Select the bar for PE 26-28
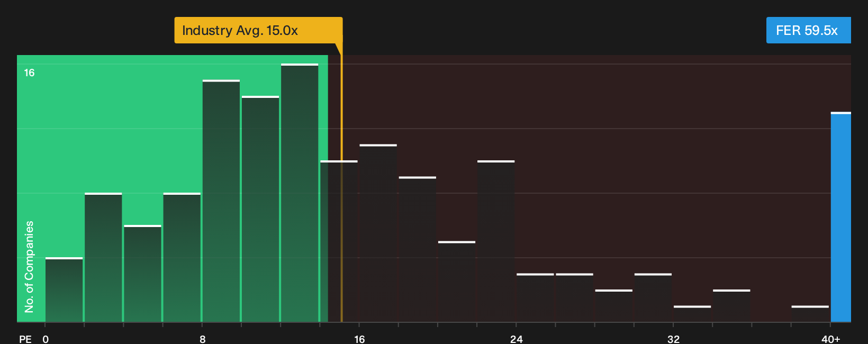868x344 pixels. tap(574, 297)
